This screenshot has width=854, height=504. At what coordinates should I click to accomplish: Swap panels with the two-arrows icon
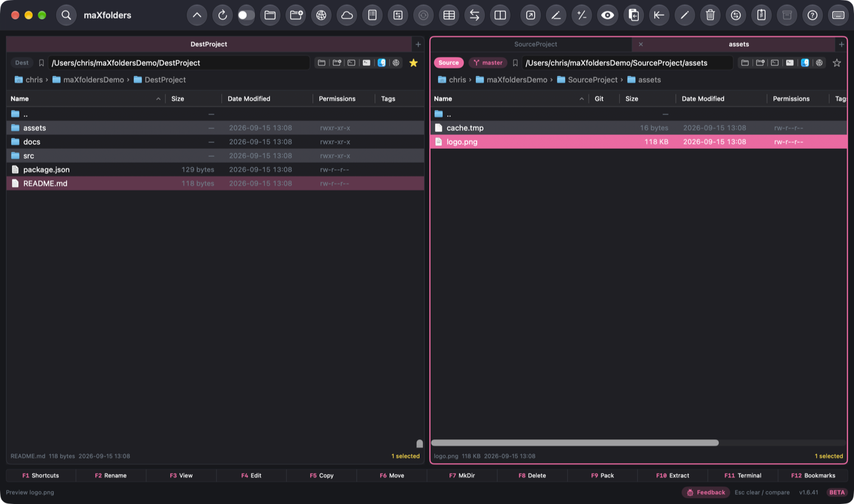click(x=475, y=15)
